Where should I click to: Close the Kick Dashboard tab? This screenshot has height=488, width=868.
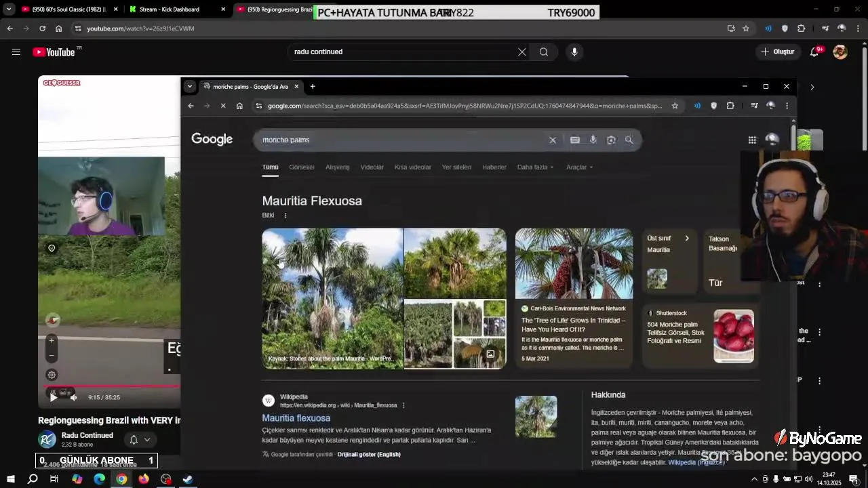pos(223,9)
